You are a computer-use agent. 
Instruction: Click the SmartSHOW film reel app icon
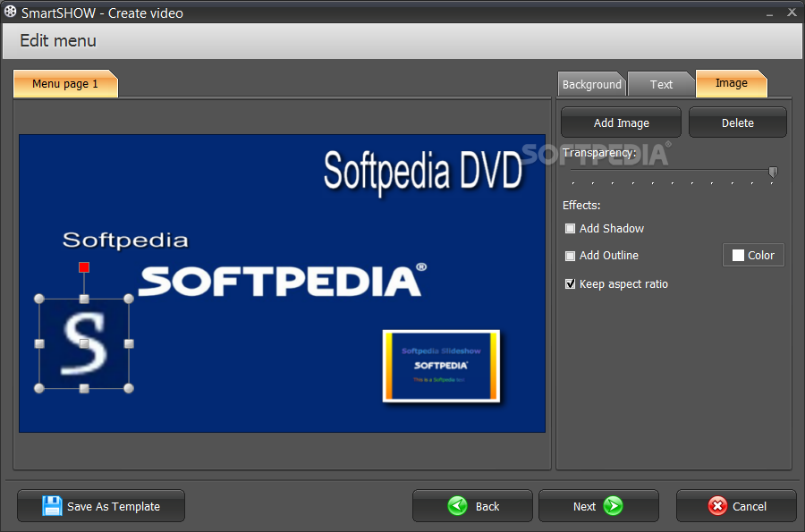pyautogui.click(x=10, y=12)
